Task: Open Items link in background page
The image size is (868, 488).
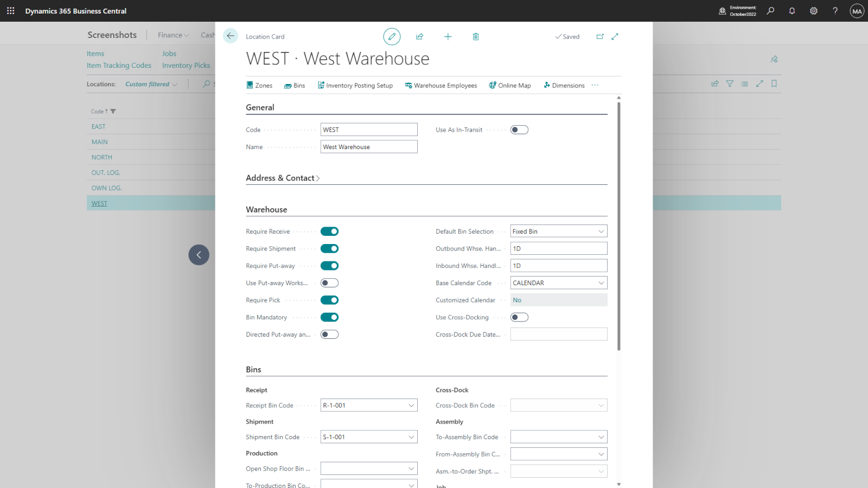Action: pos(95,54)
